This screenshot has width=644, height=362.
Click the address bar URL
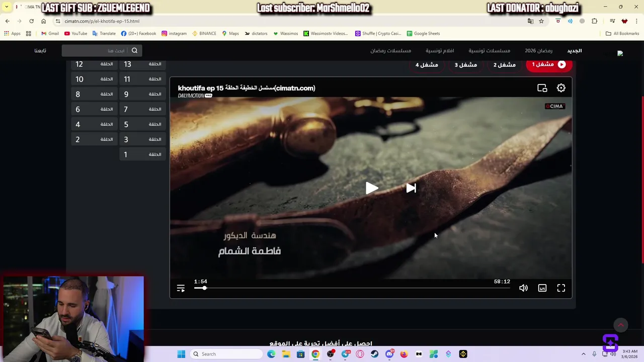tap(102, 21)
